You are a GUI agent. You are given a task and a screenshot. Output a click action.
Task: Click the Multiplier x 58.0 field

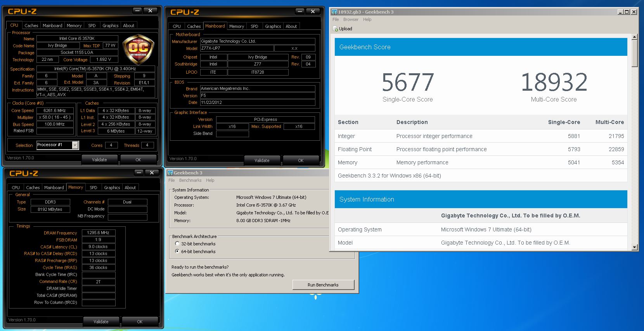click(x=55, y=117)
